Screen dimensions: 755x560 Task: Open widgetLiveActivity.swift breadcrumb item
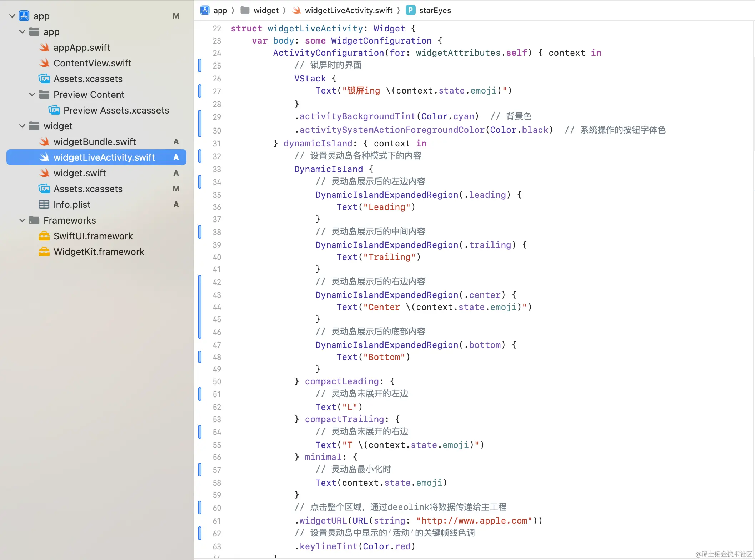[x=348, y=10]
